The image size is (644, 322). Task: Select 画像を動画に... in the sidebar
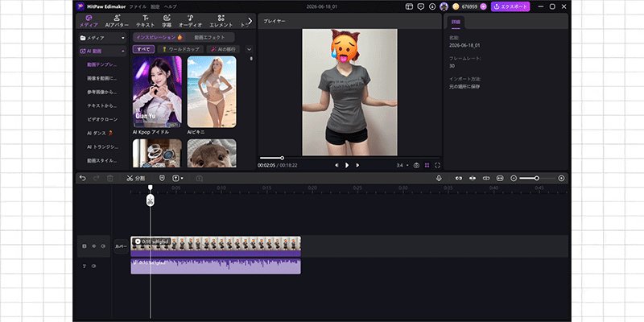[102, 78]
